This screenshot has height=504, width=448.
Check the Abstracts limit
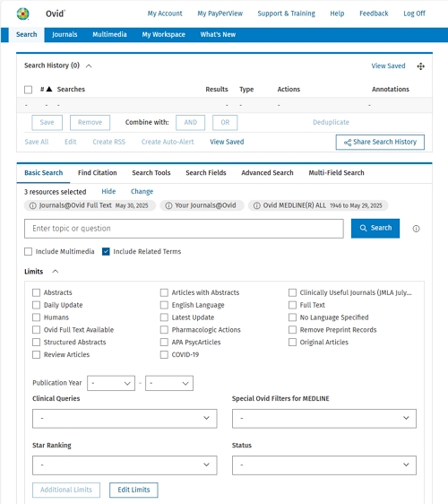pos(37,292)
